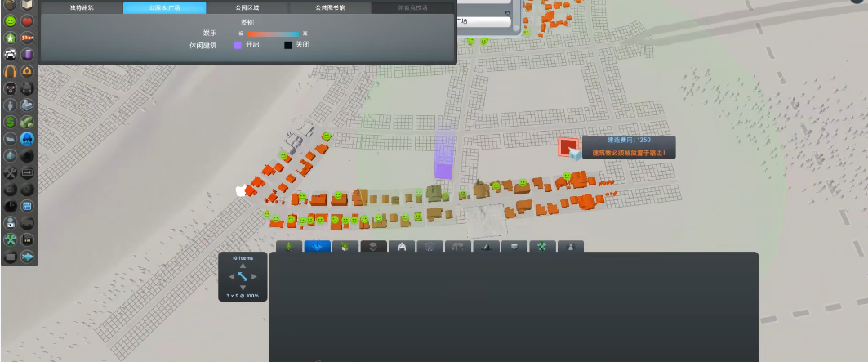The width and height of the screenshot is (868, 362).
Task: Click the green dollar sign economy icon
Action: (x=10, y=122)
